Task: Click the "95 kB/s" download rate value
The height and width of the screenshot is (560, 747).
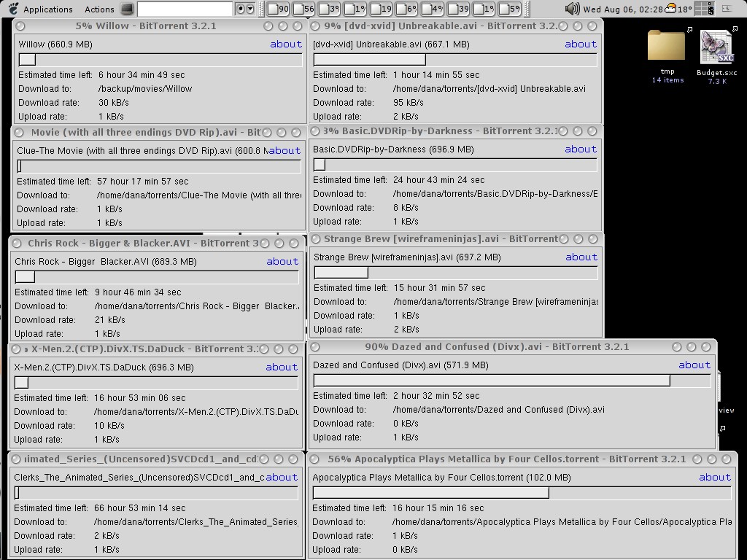Action: click(x=409, y=102)
